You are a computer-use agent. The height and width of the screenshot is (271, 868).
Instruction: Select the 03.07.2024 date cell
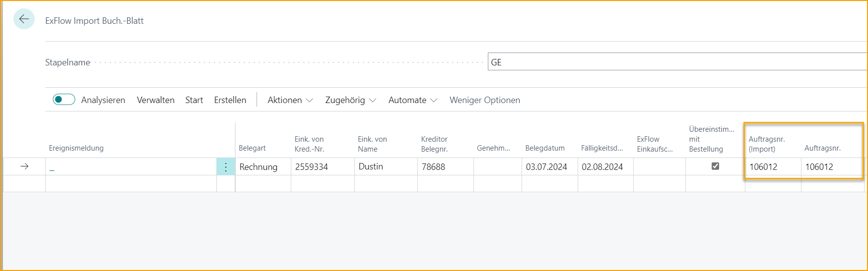click(x=550, y=167)
